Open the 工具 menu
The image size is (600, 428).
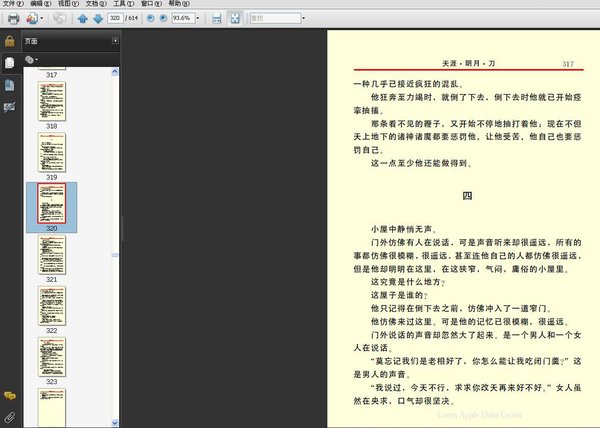click(x=124, y=3)
